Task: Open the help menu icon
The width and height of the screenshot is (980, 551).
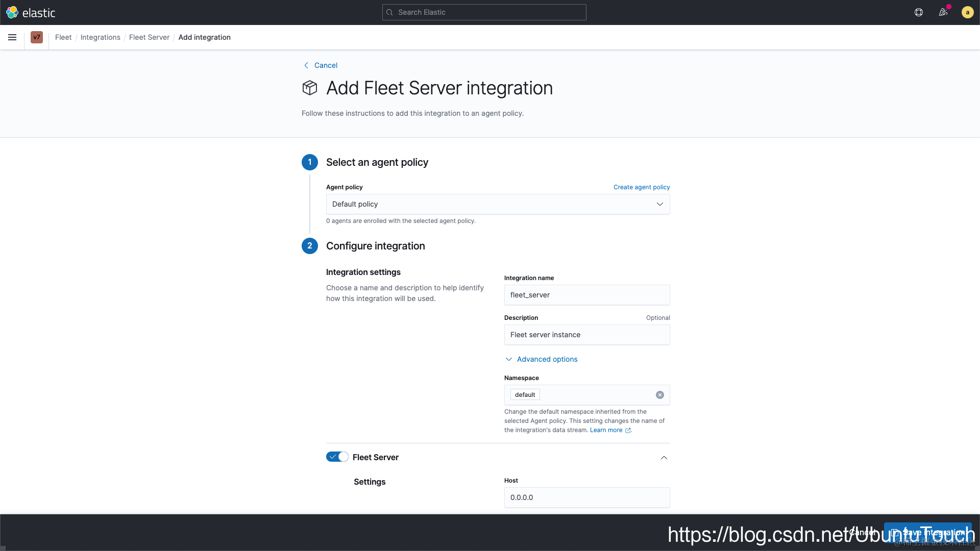Action: click(x=919, y=12)
